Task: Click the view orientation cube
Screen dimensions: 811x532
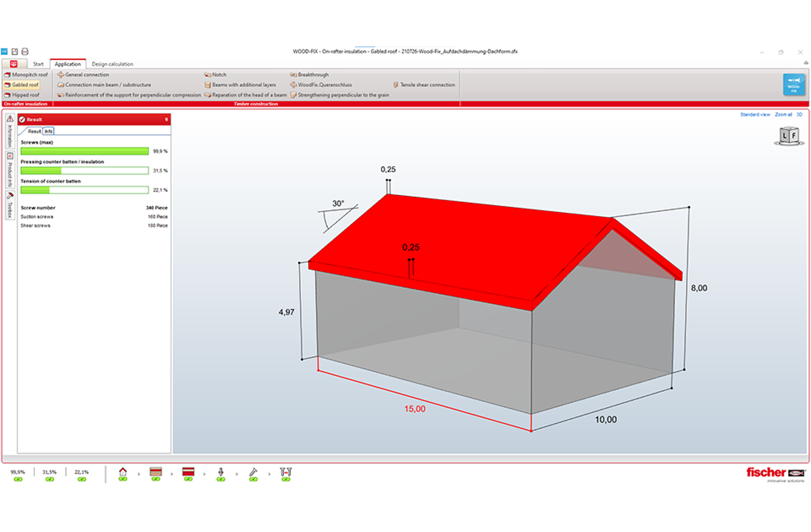Action: pyautogui.click(x=789, y=135)
